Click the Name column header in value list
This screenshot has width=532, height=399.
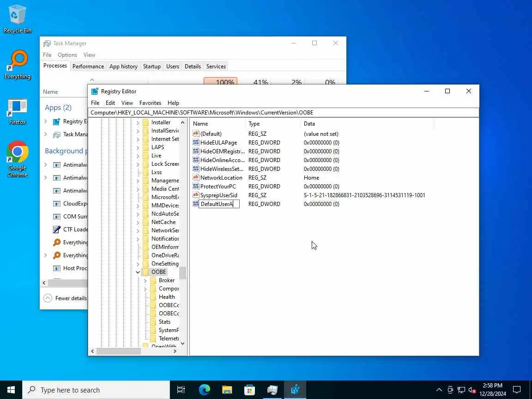(218, 124)
